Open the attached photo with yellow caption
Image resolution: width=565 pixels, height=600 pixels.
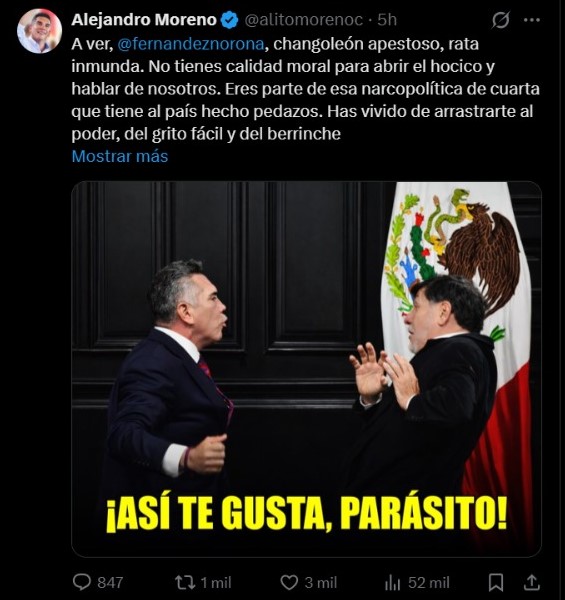306,369
